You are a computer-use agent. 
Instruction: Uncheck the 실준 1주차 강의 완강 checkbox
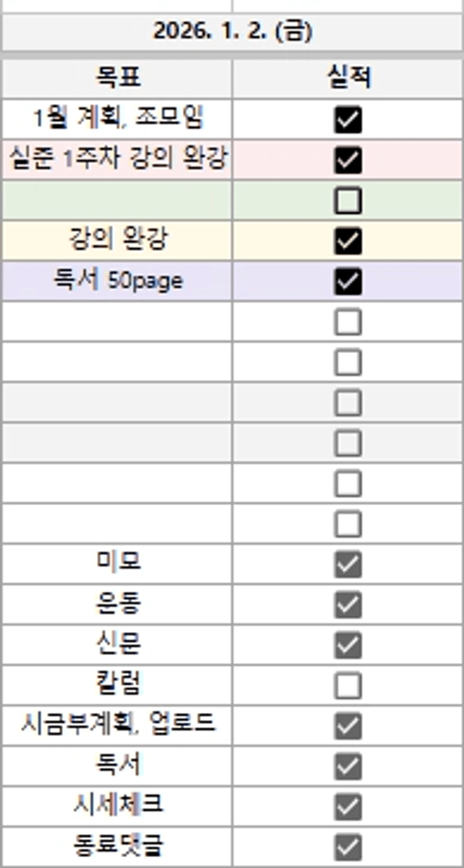[348, 160]
